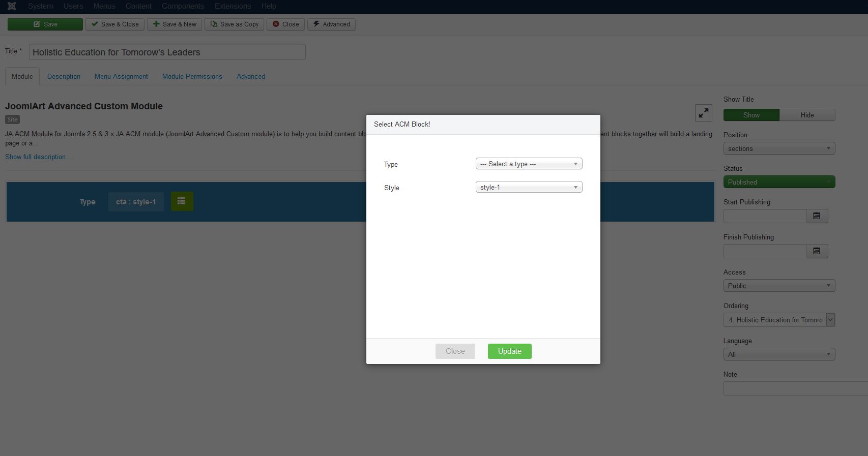
Task: Click the Advanced toolbar button
Action: point(331,24)
